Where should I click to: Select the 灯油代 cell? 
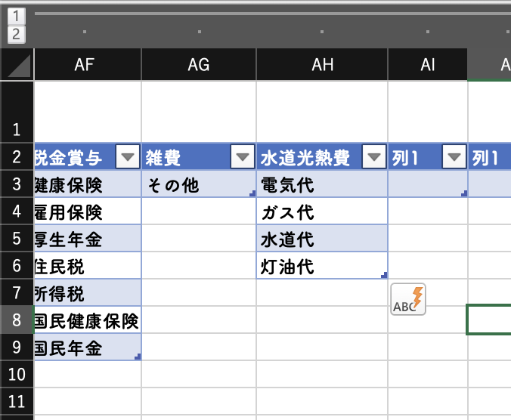coord(322,266)
